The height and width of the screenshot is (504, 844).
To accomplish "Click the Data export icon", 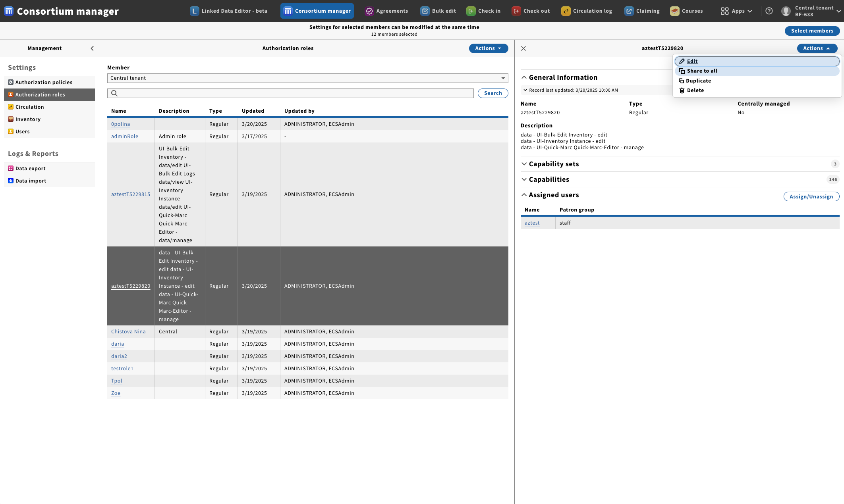I will [11, 168].
